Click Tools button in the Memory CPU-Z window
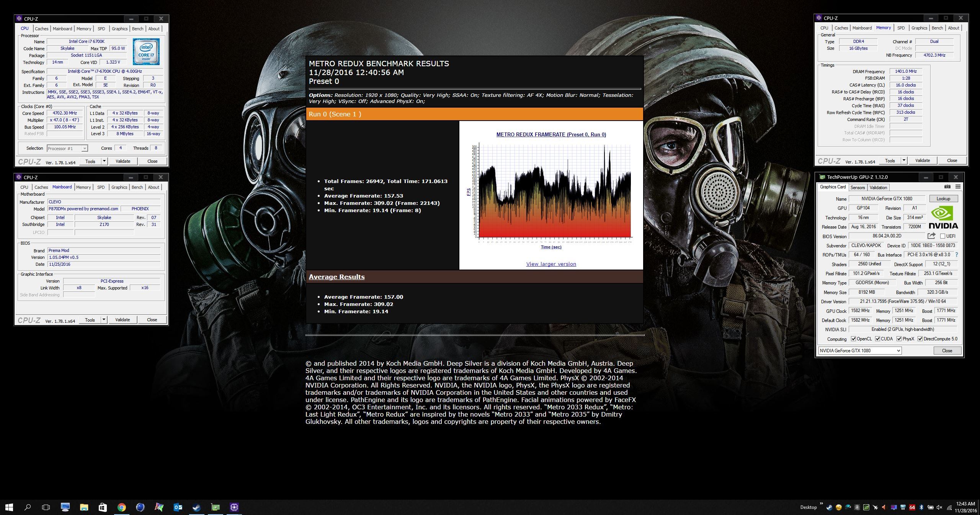This screenshot has height=515, width=980. tap(890, 160)
